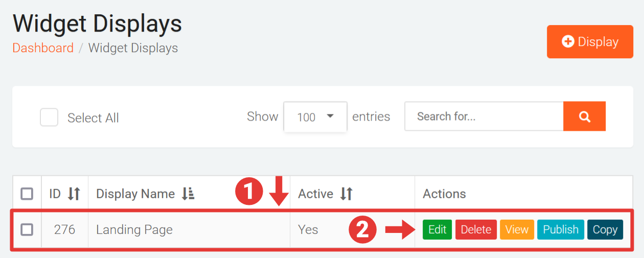The image size is (644, 258).
Task: Click the Yes active status cell
Action: (x=308, y=229)
